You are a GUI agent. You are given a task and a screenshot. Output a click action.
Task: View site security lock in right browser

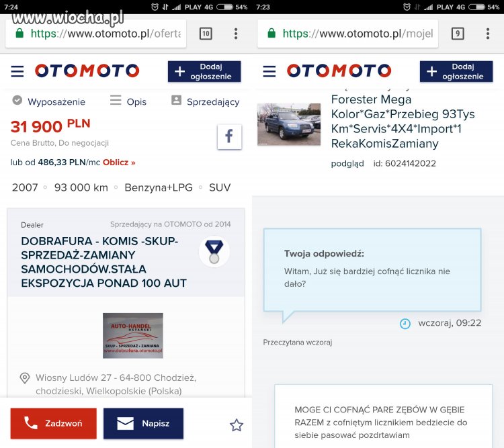271,33
